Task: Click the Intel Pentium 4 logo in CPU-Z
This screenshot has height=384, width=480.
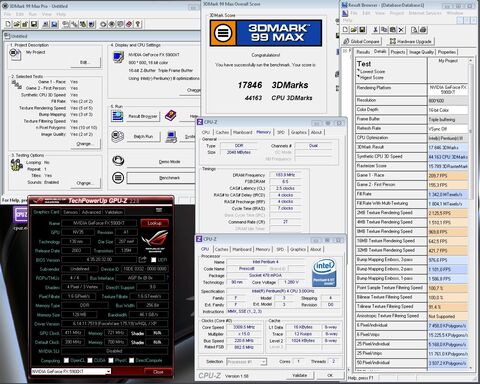Action: (x=324, y=273)
